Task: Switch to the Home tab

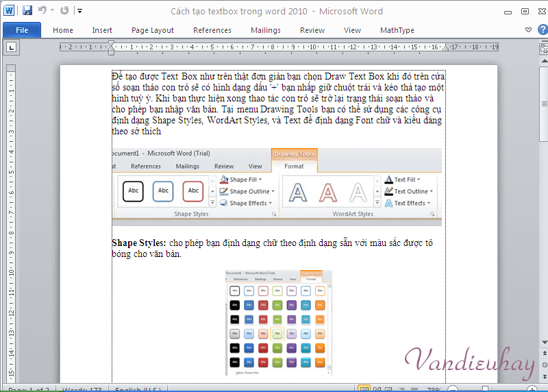Action: click(63, 30)
